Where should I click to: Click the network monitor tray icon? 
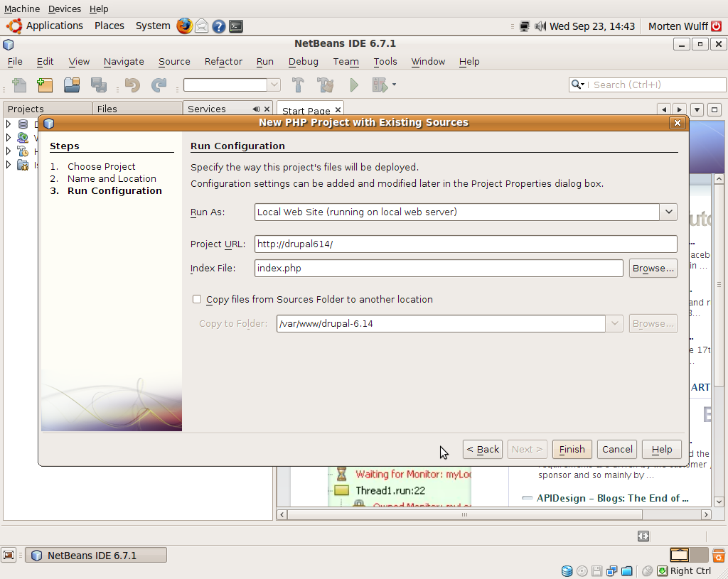tap(525, 26)
